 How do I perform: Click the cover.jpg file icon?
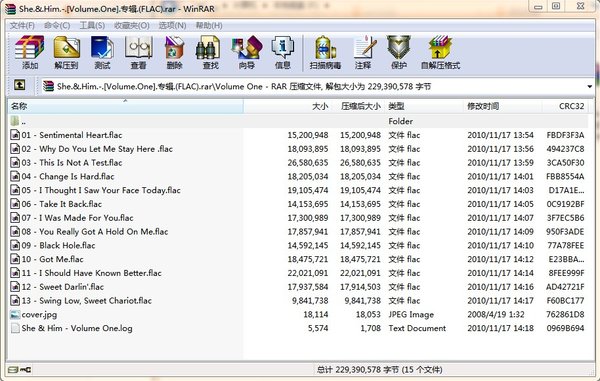tap(15, 314)
